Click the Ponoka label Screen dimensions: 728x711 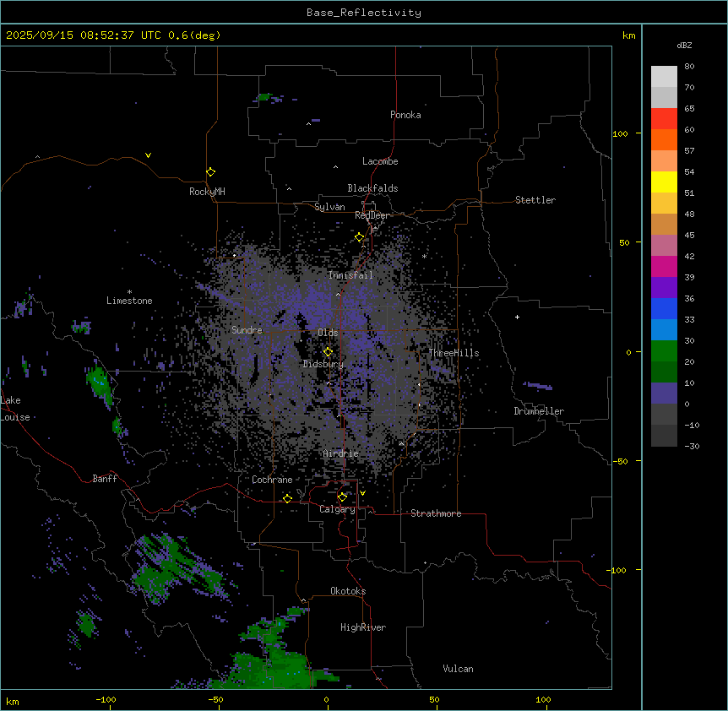[405, 115]
